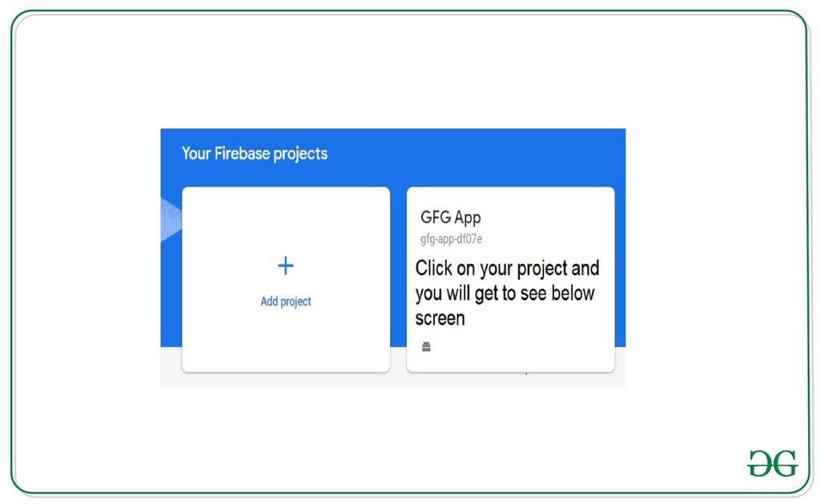This screenshot has height=504, width=820.
Task: Click the word "screen" in the overlay text
Action: click(440, 318)
